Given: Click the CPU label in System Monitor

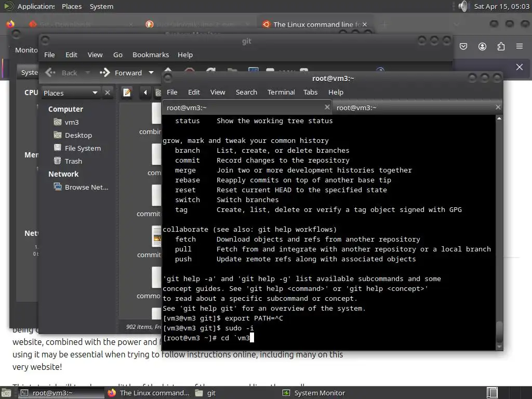Looking at the screenshot, I should (31, 92).
